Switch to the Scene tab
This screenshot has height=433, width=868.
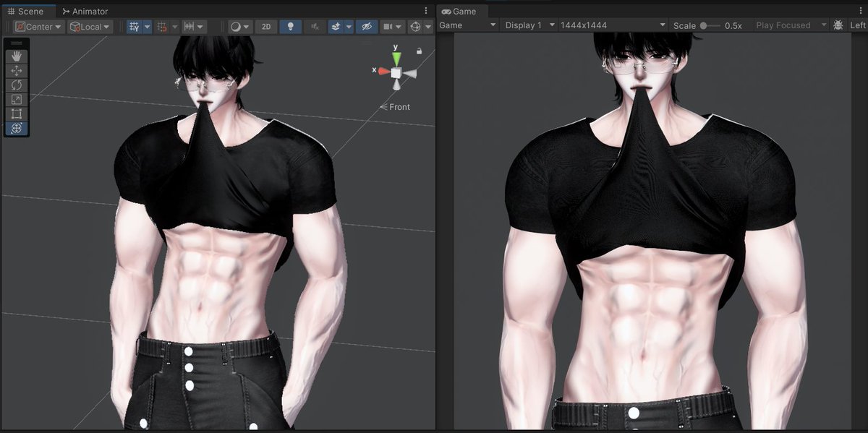(x=30, y=12)
